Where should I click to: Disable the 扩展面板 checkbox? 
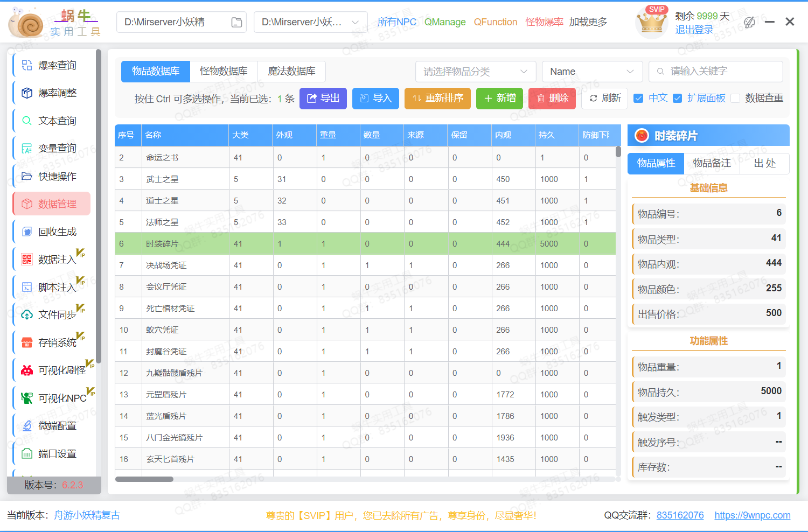click(x=678, y=98)
